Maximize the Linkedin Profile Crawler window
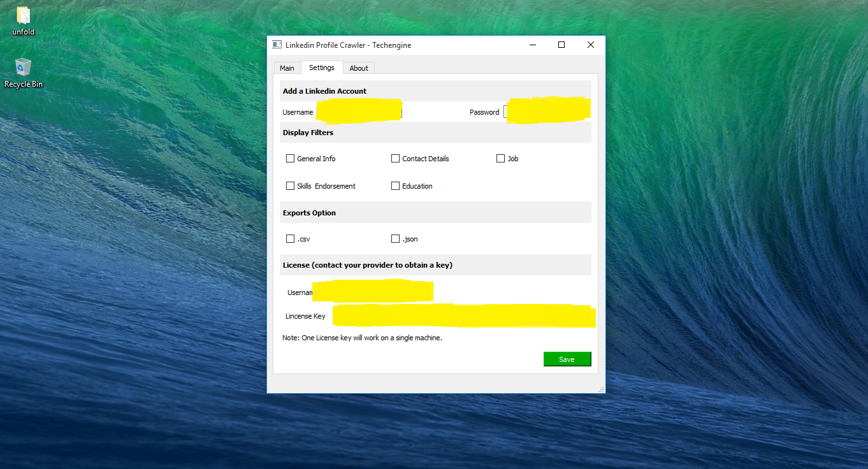The height and width of the screenshot is (469, 868). pos(561,45)
